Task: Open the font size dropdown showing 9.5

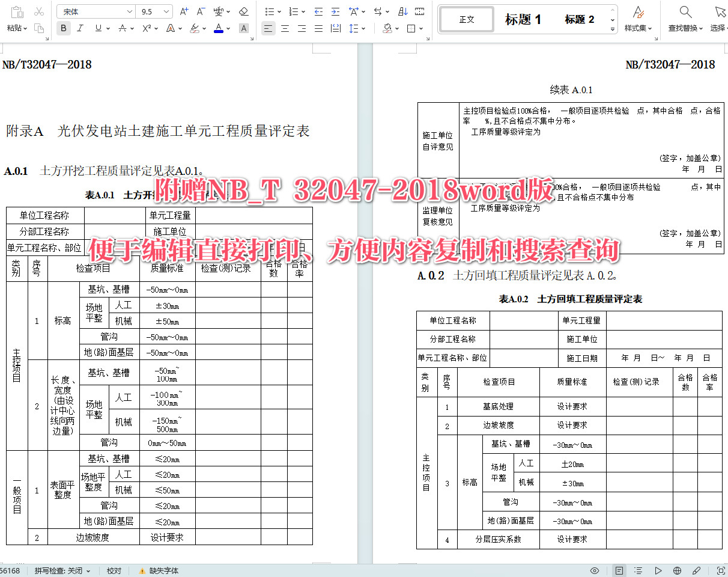Action: 153,11
